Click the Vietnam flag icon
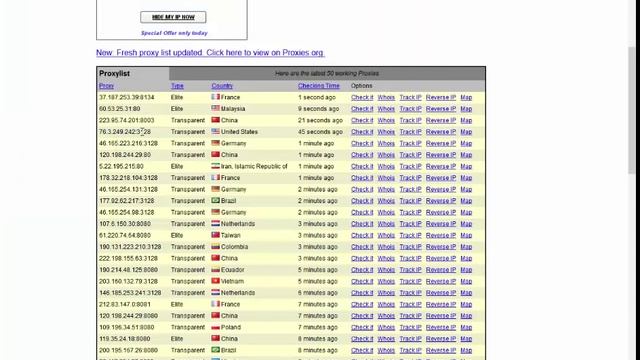 (216, 281)
